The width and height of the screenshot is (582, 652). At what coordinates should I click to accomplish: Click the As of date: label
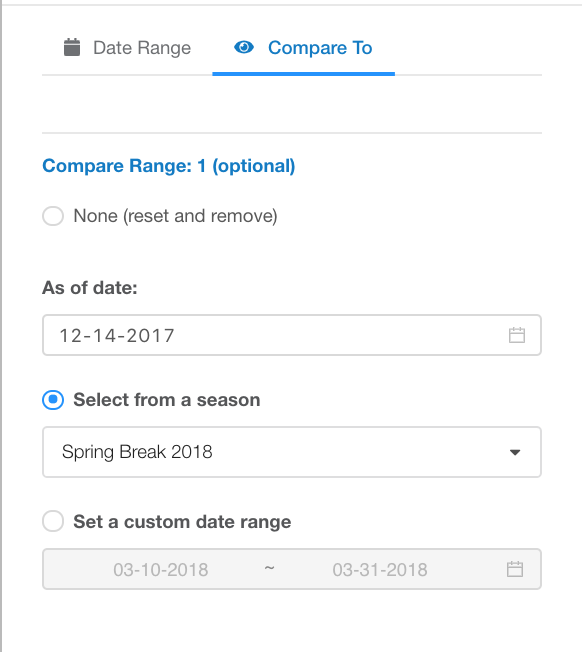90,288
